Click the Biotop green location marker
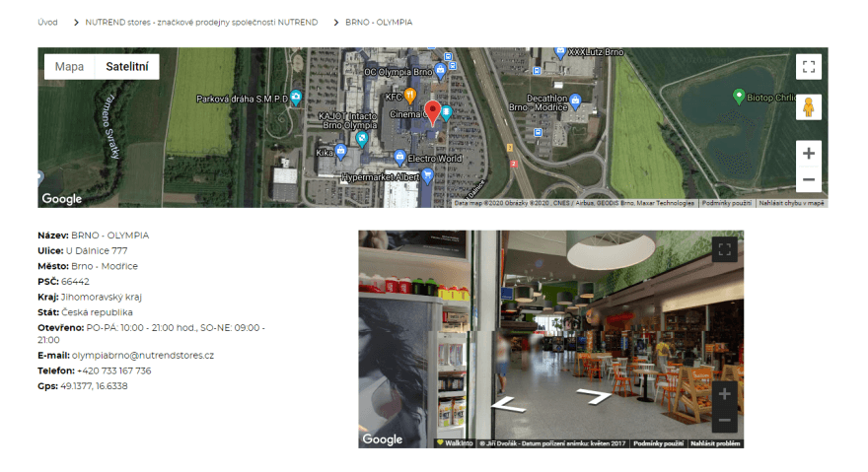 tap(739, 97)
